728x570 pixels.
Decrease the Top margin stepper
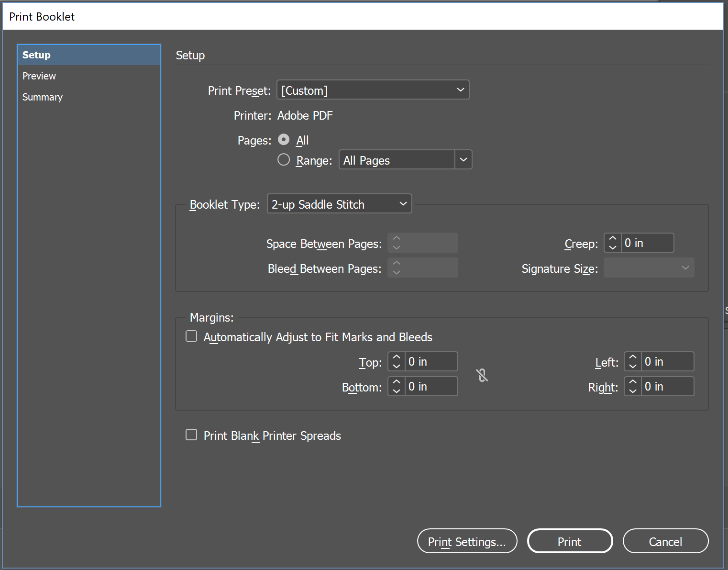coord(397,366)
